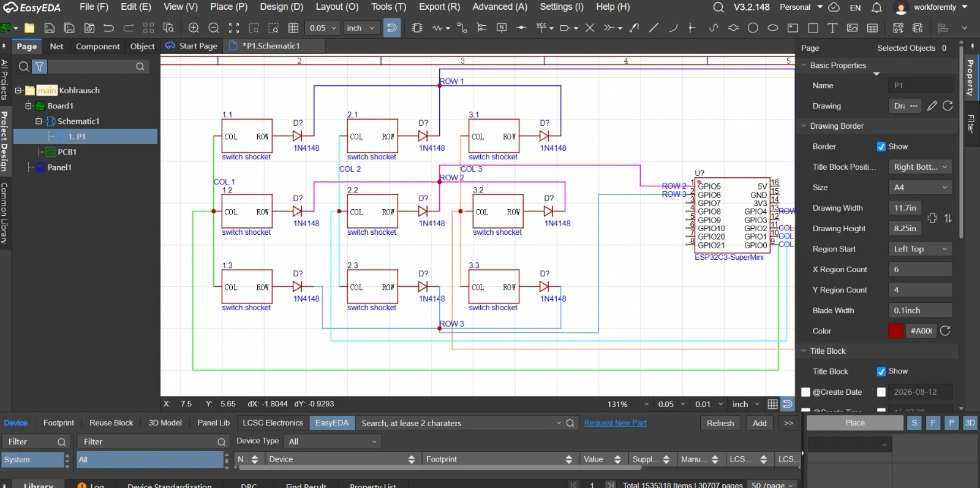The image size is (980, 488).
Task: Select the Circle drawing tool
Action: [753, 28]
